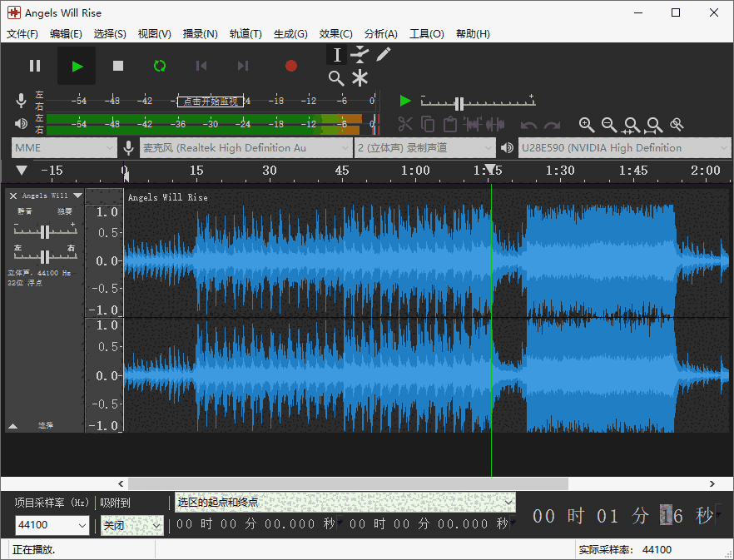Click 点击开始监视 to start monitoring
The height and width of the screenshot is (560, 734).
click(x=211, y=102)
